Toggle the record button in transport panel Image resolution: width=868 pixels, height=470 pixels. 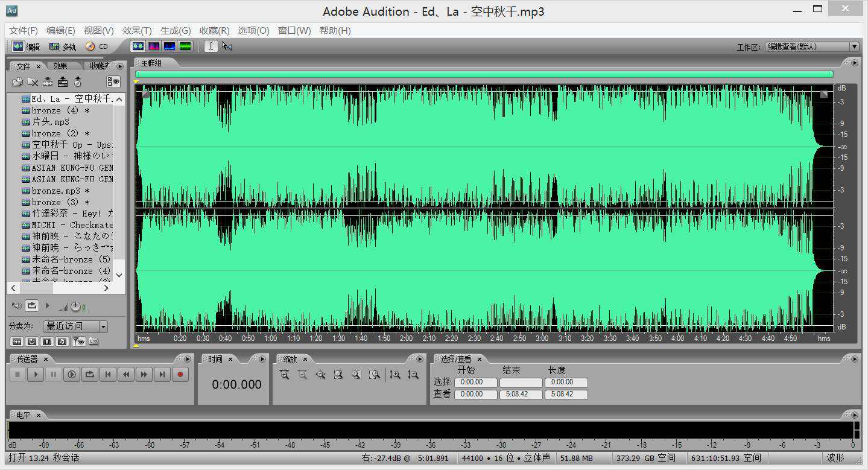click(180, 374)
